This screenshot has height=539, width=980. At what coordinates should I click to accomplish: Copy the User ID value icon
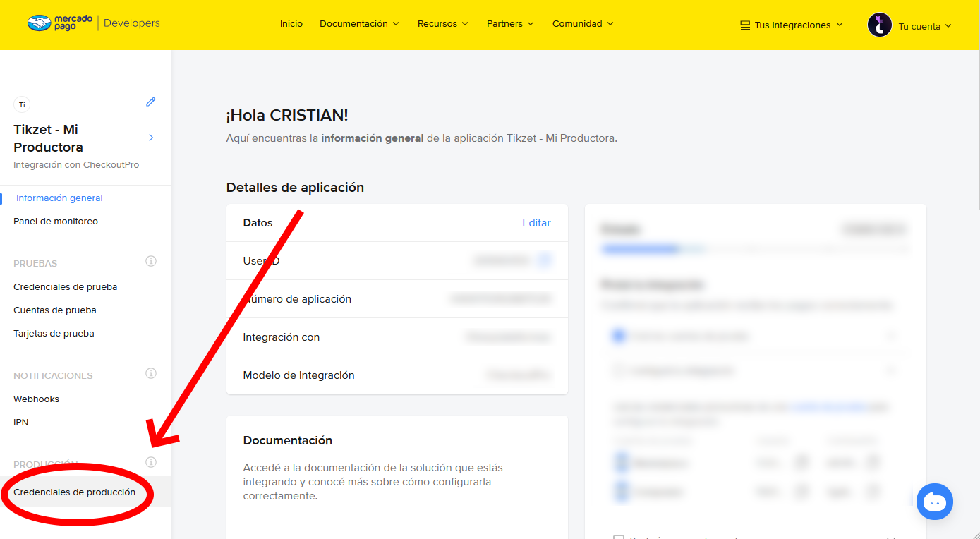(x=544, y=261)
